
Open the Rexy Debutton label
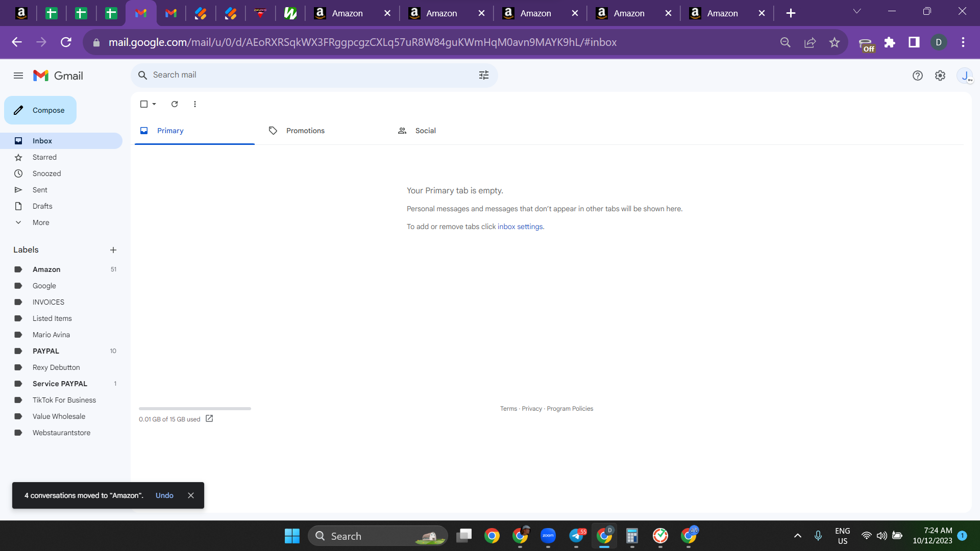[x=61, y=367]
